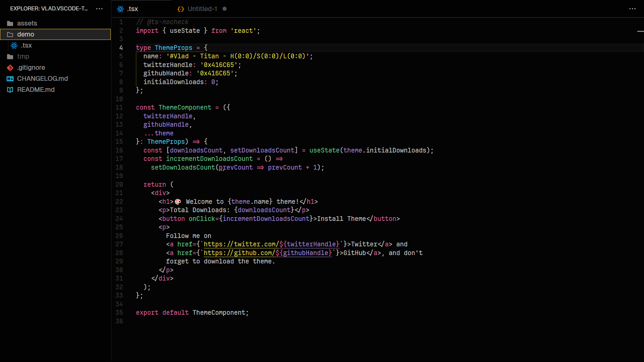Screen dimensions: 644x362
Task: Click the github.com link on line 28
Action: [268, 253]
